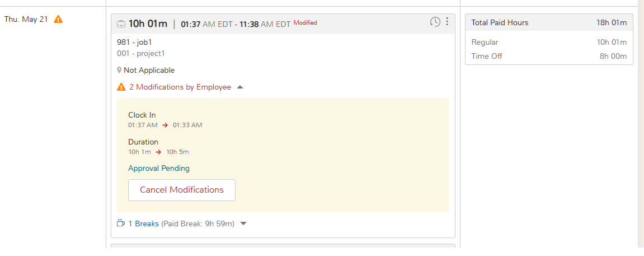
Task: Open the shift history clock icon
Action: coord(435,22)
